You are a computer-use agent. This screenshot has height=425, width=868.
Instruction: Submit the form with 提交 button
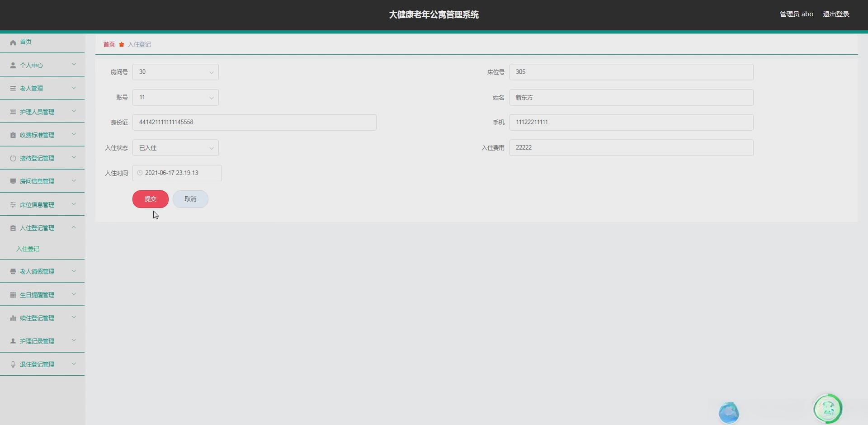coord(151,199)
